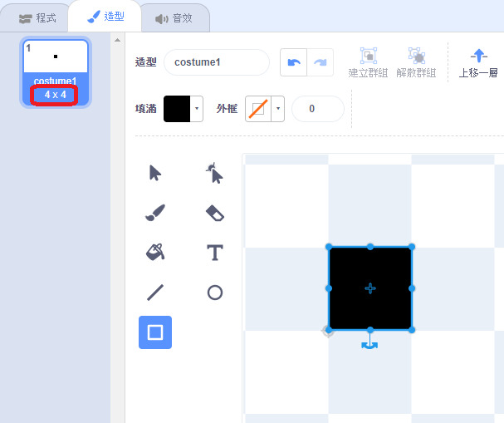Edit the costume1 name field
Viewport: 504px width, 423px height.
[x=217, y=62]
